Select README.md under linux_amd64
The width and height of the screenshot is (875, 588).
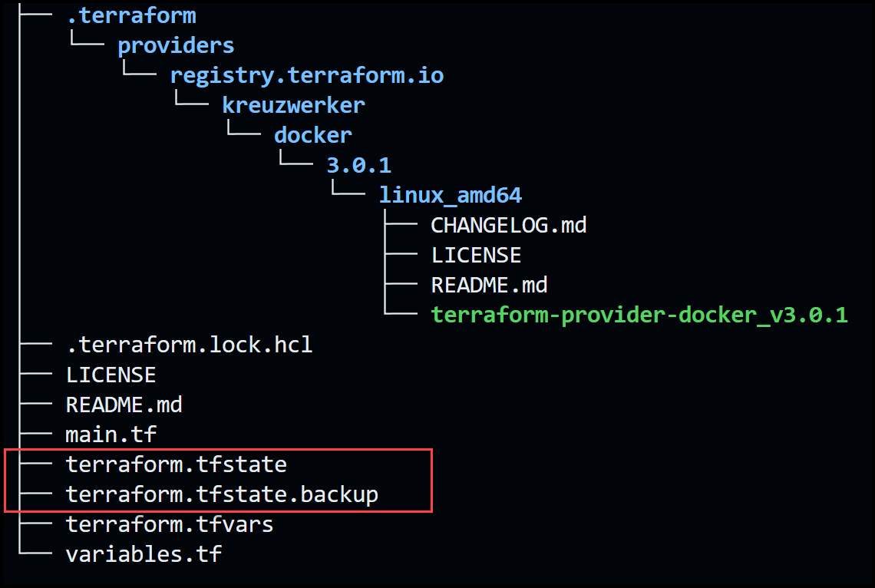[x=490, y=285]
